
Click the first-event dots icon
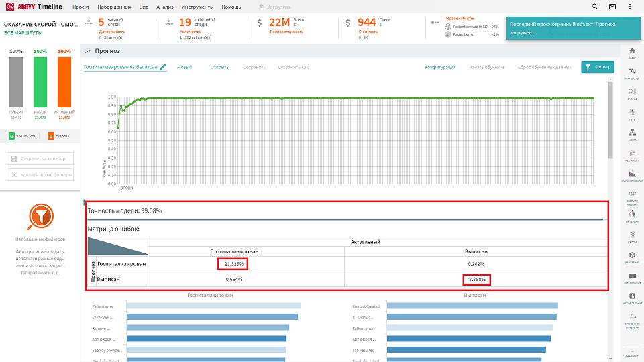(435, 23)
